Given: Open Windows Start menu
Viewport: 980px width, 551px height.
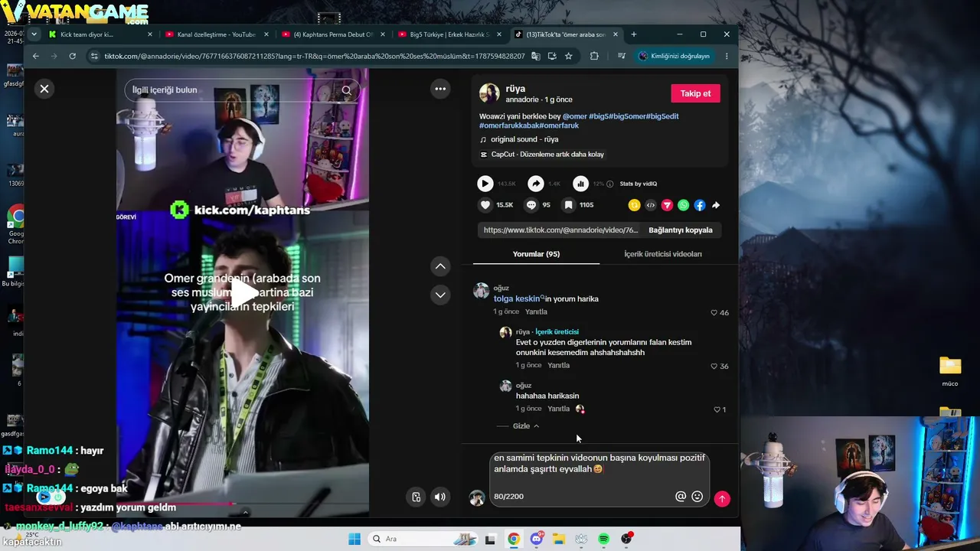Looking at the screenshot, I should click(354, 539).
